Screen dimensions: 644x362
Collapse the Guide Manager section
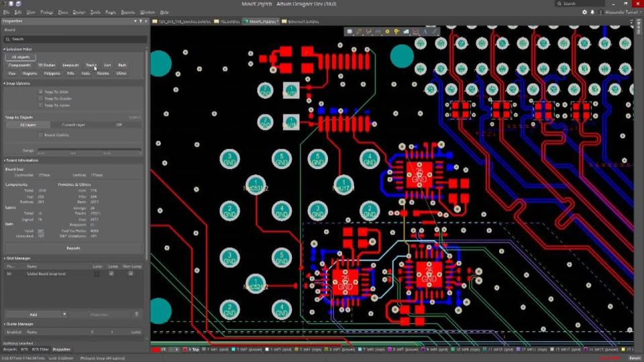5,324
